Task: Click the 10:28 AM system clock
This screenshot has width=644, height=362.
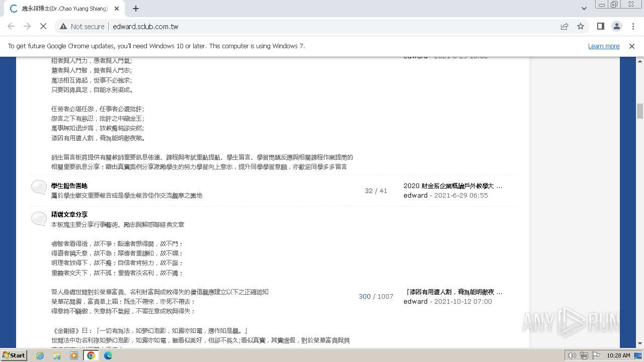Action: 618,355
